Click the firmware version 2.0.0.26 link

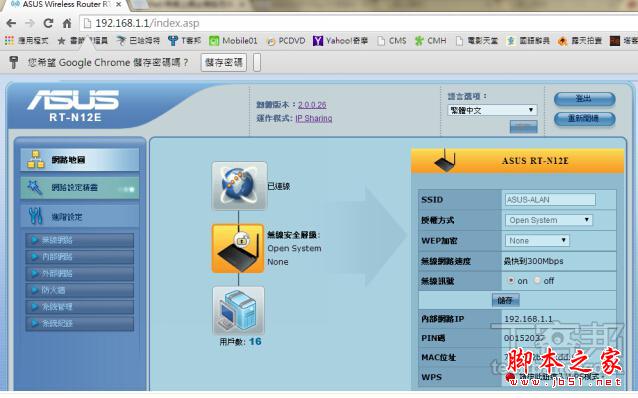pos(312,105)
